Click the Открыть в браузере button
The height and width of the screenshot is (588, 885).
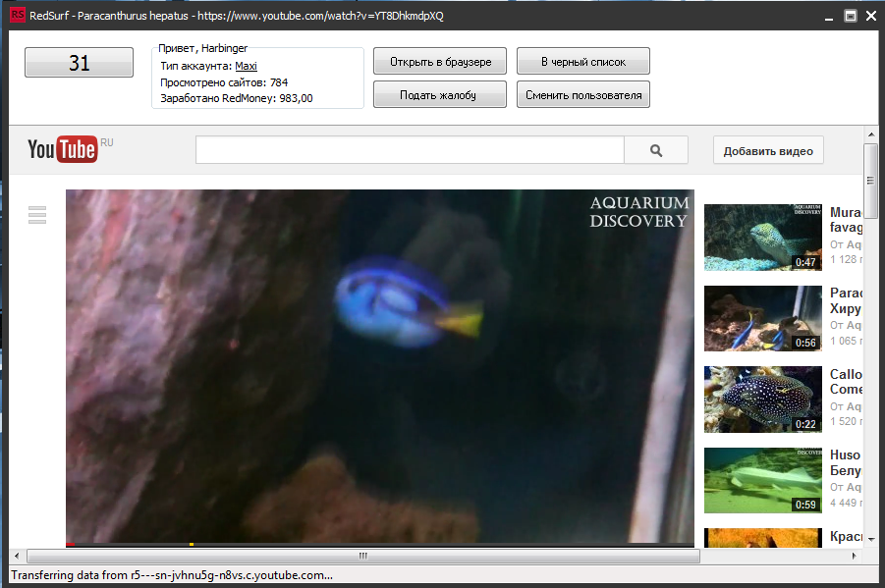click(440, 62)
